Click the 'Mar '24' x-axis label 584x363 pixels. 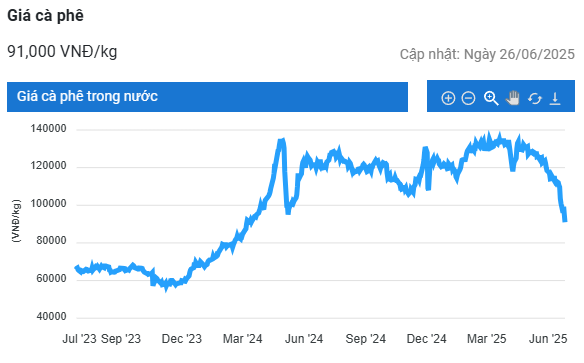point(242,339)
